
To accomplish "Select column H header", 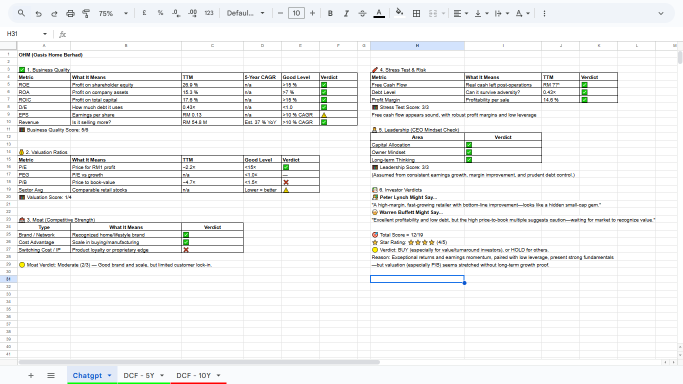I will pos(417,46).
